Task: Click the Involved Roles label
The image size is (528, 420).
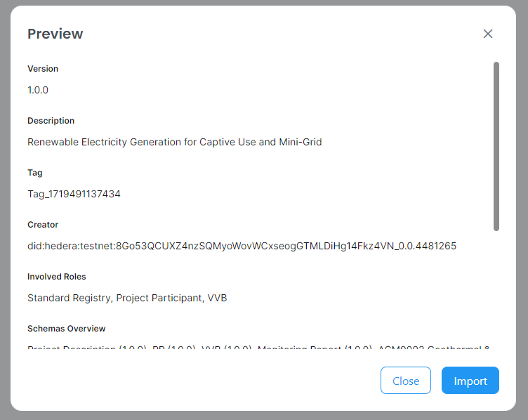Action: coord(57,277)
